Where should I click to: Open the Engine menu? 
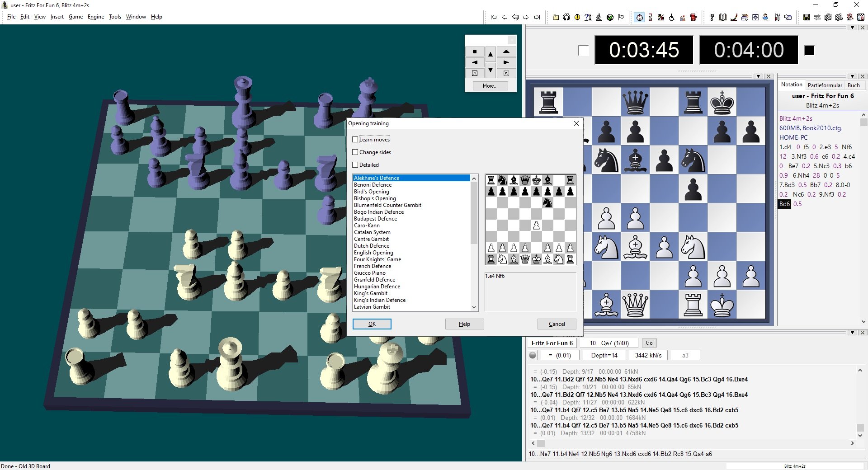click(95, 17)
